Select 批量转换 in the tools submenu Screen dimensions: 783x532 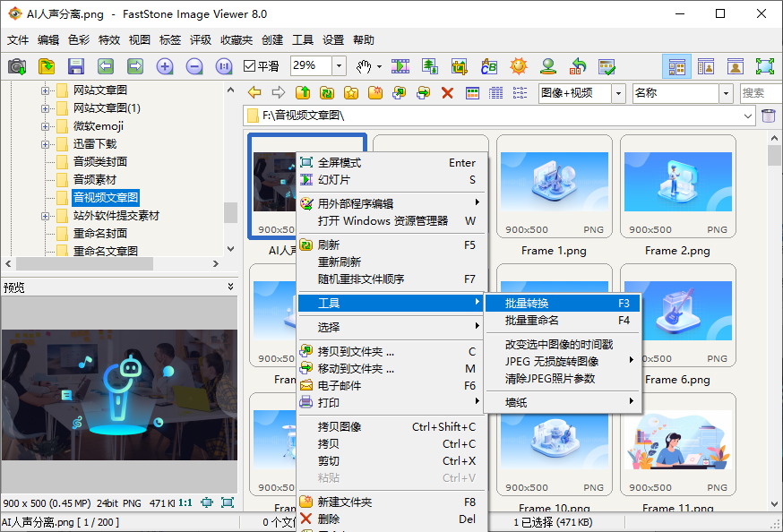click(527, 304)
